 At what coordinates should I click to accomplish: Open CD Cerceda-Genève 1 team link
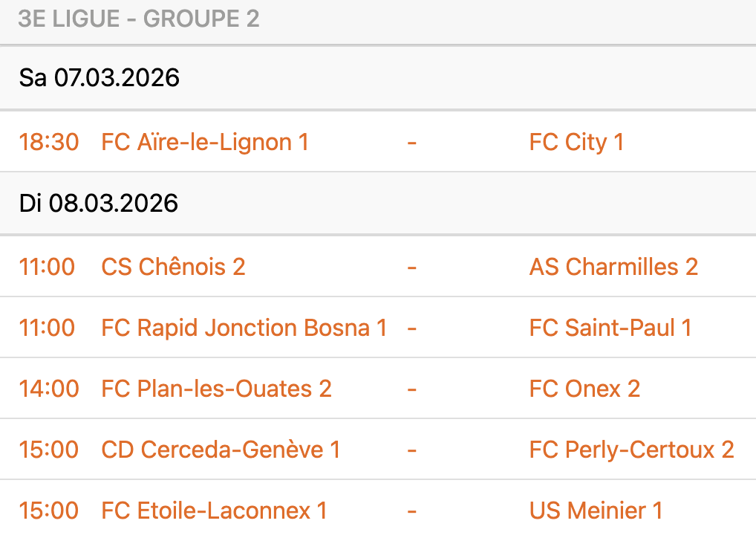221,450
